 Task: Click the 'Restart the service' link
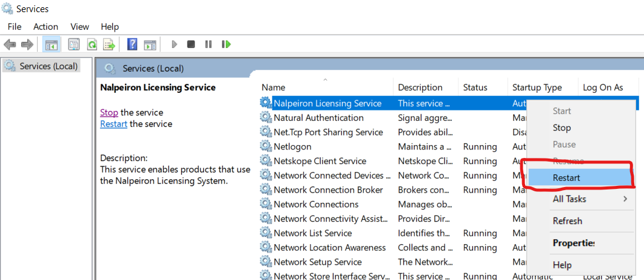[113, 124]
